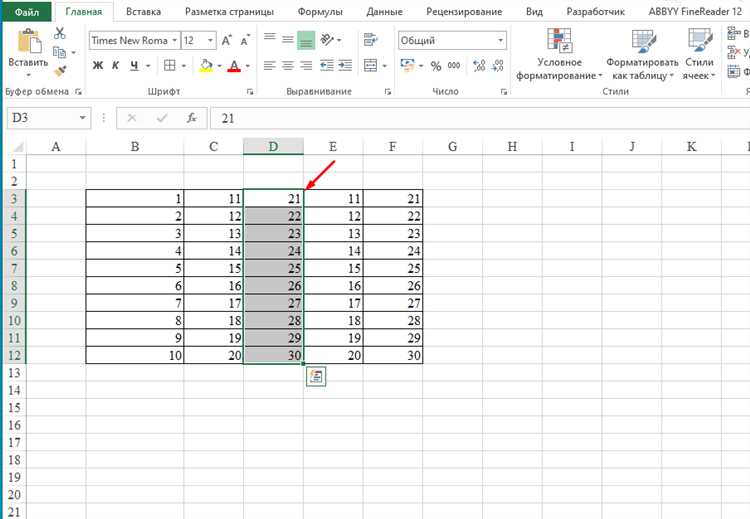Toggle middle vertical alignment button
750x519 pixels.
[x=287, y=40]
